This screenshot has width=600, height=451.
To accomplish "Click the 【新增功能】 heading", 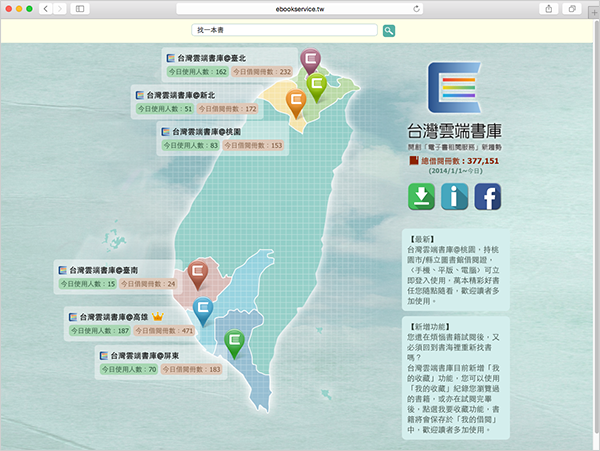I will tap(430, 327).
